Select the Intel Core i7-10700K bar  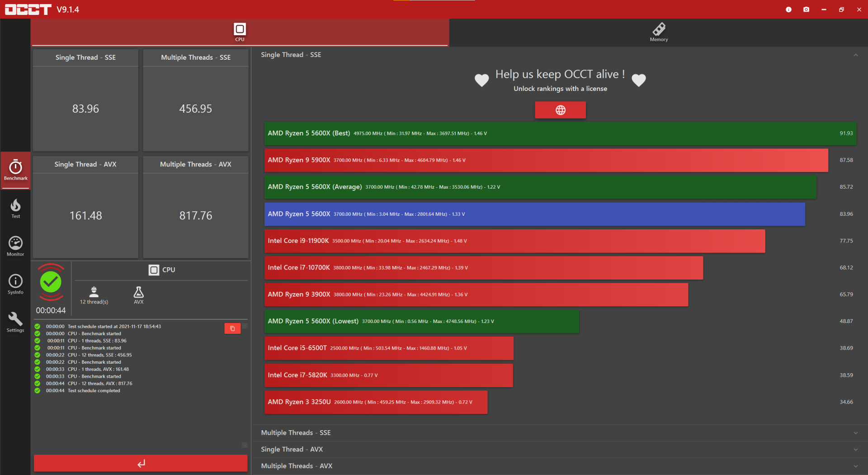pyautogui.click(x=484, y=268)
